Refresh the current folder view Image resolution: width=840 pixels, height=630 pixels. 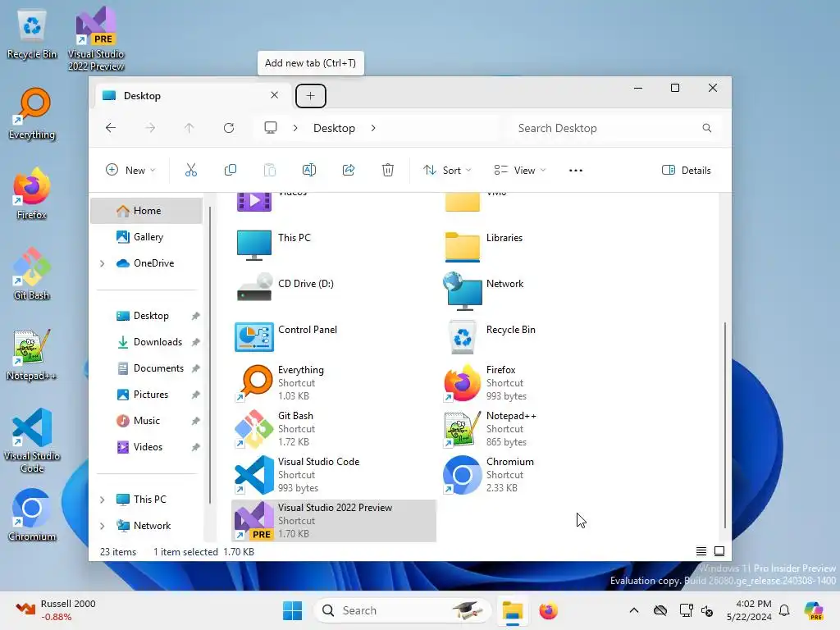[x=229, y=128]
